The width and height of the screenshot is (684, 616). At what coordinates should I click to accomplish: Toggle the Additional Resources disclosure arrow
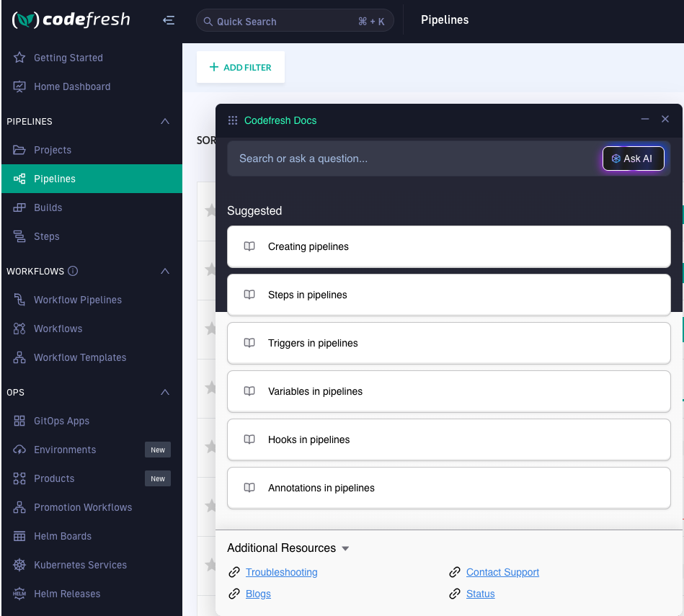click(x=345, y=548)
